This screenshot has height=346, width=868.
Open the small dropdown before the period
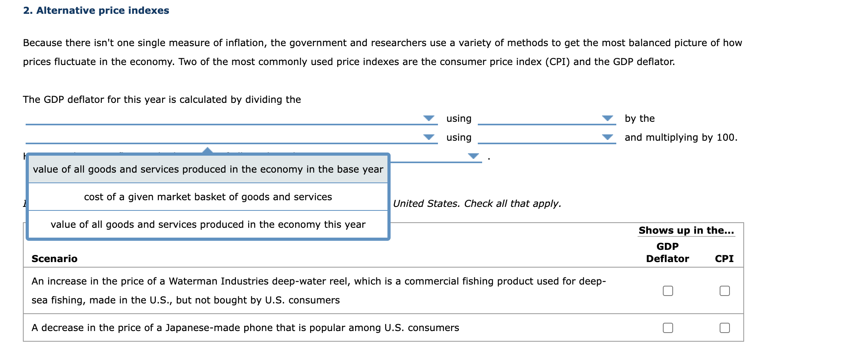tap(473, 156)
